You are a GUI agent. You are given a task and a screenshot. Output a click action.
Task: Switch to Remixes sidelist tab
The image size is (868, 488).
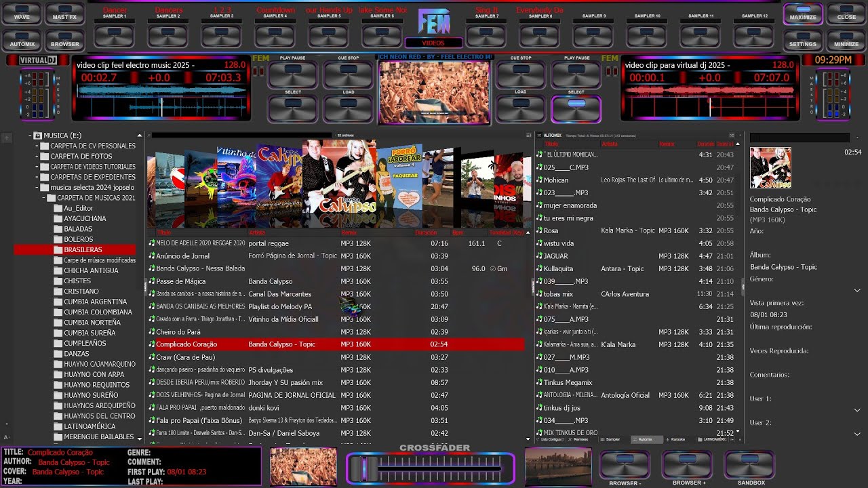(x=581, y=439)
